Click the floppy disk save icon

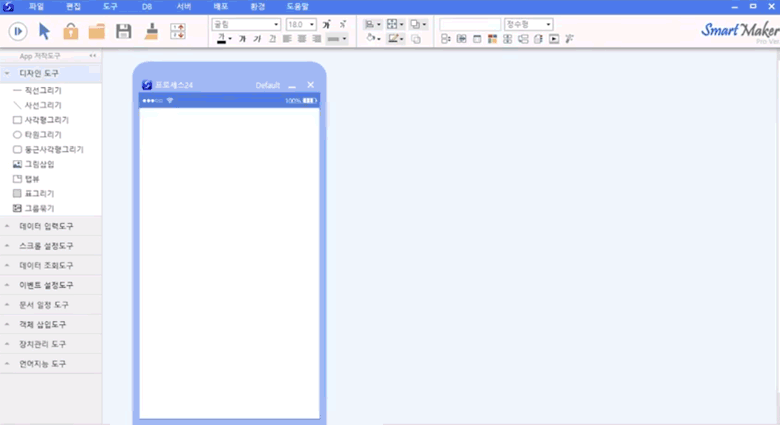pyautogui.click(x=124, y=31)
